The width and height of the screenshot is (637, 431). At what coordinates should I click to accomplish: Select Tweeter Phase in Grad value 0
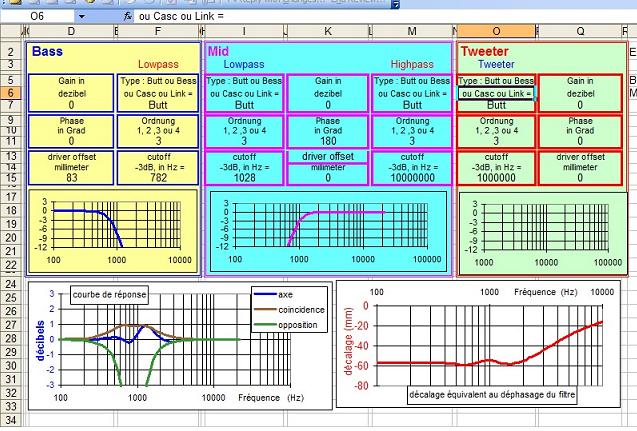(x=580, y=141)
